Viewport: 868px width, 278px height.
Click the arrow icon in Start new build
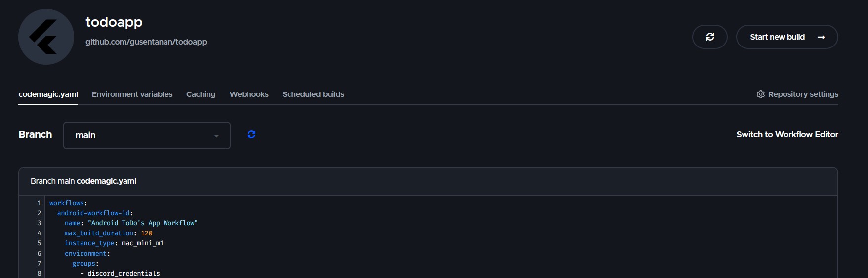[821, 37]
